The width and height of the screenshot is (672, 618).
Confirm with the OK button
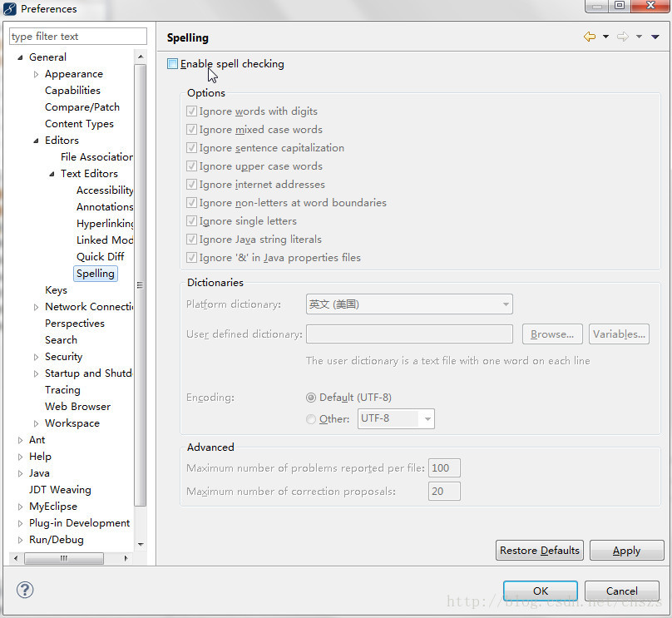coord(541,591)
